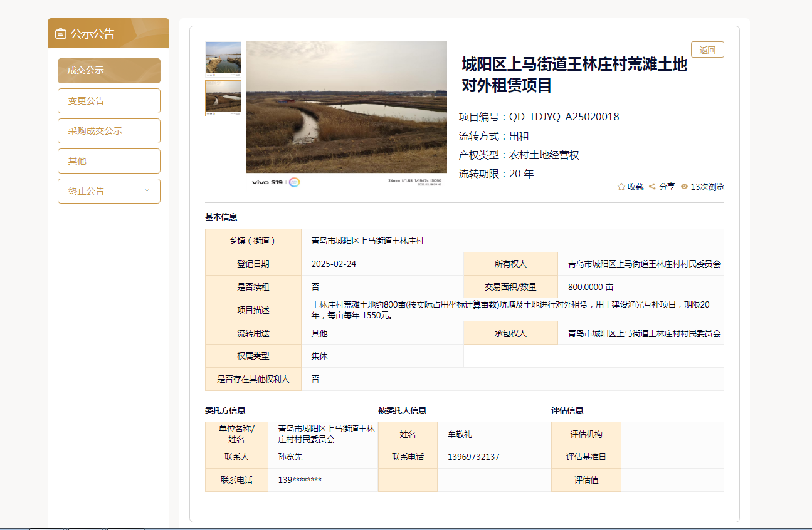
Task: Click the eye icon beside 13次浏览
Action: 684,187
